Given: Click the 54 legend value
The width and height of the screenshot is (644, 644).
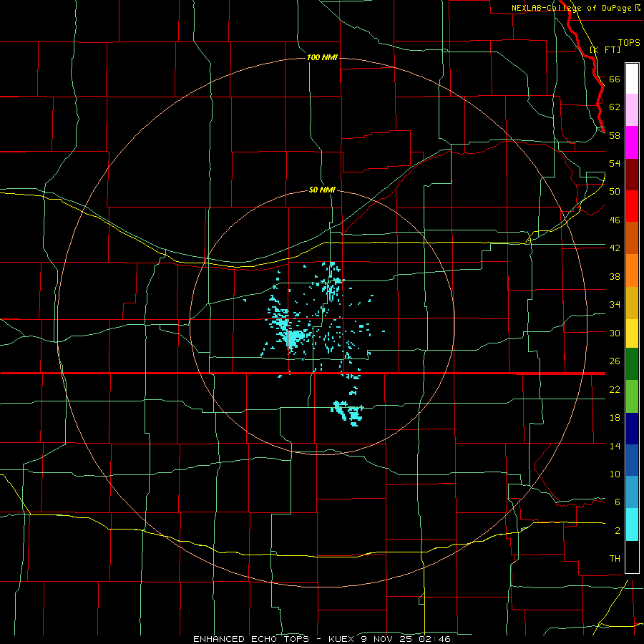Looking at the screenshot, I should 615,163.
